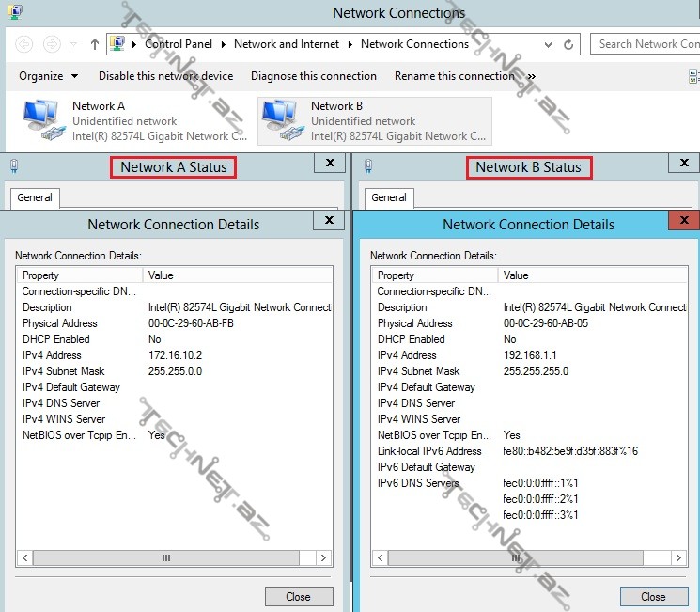Image resolution: width=700 pixels, height=612 pixels.
Task: Click Disable this network device
Action: point(165,76)
